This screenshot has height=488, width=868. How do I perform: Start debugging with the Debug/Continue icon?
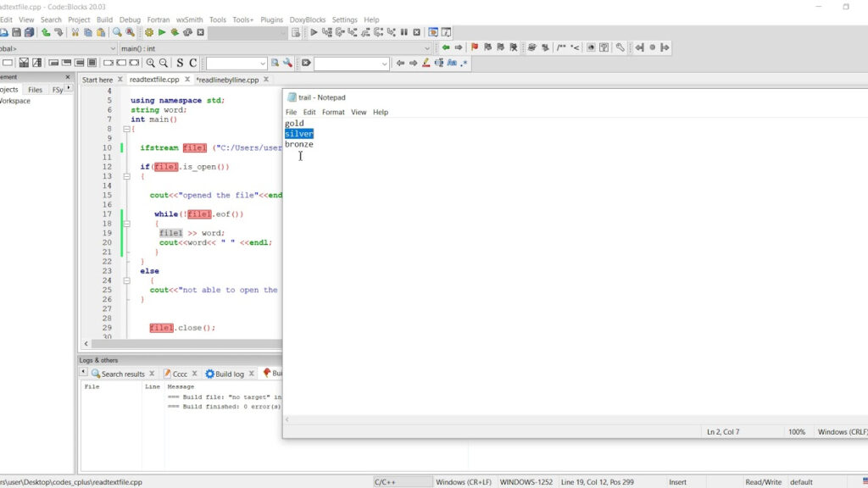tap(314, 33)
